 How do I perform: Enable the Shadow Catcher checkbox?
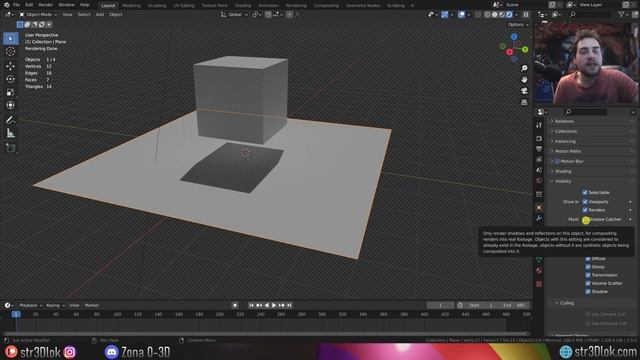[x=586, y=220]
